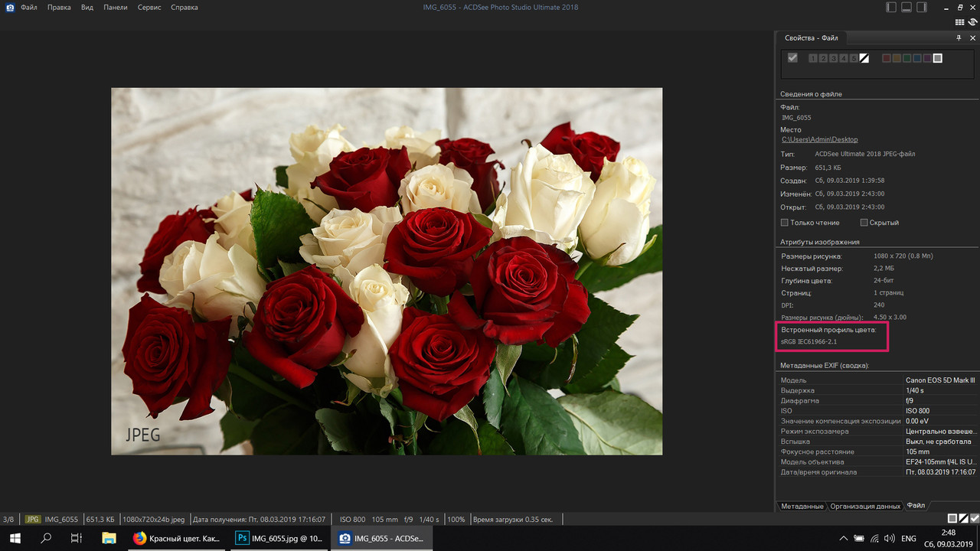Toggle the tagged checkmark in properties panel
Image resolution: width=980 pixels, height=551 pixels.
click(792, 57)
